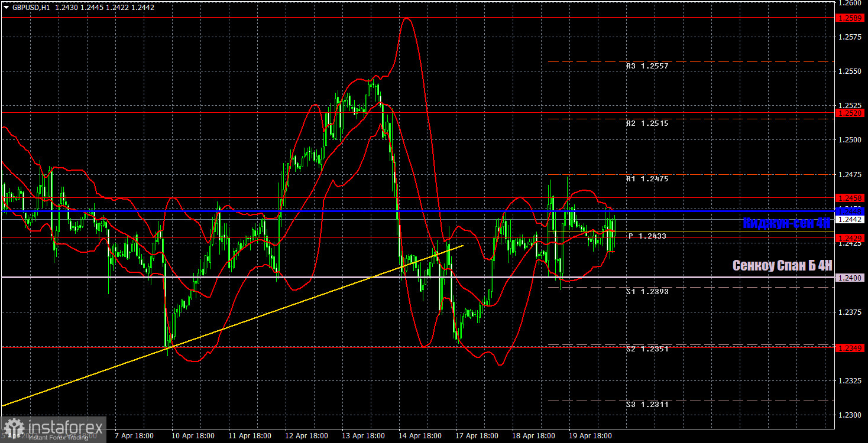Click the red 1.2349 price tag
Screen dimensions: 868x443
coord(850,348)
